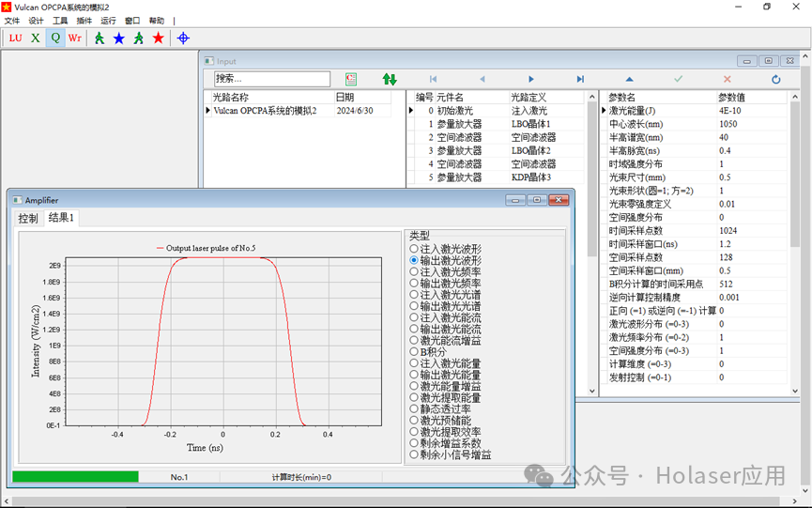Go to next record with blue arrow
Image resolution: width=812 pixels, height=508 pixels.
pyautogui.click(x=530, y=79)
